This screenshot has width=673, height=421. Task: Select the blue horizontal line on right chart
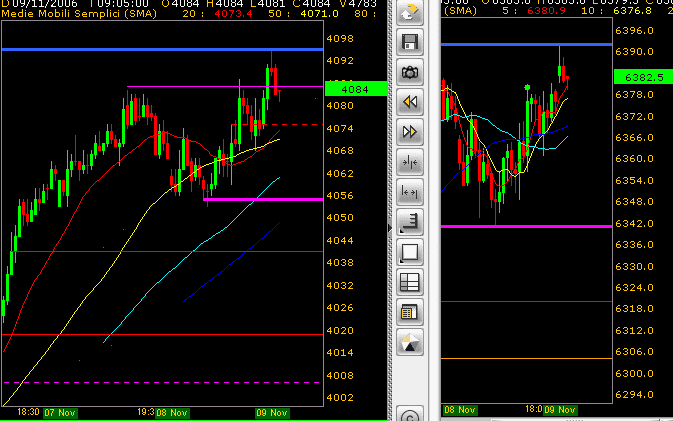coord(527,44)
